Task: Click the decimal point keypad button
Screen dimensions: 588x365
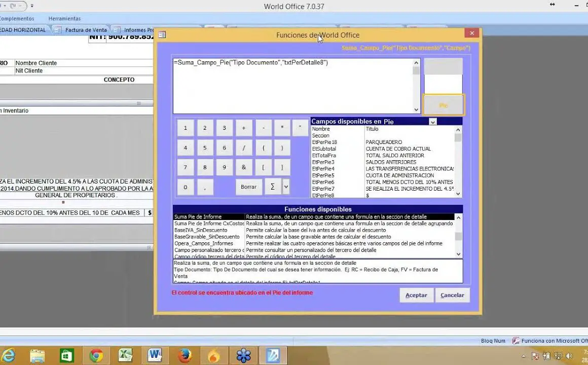Action: click(x=205, y=187)
